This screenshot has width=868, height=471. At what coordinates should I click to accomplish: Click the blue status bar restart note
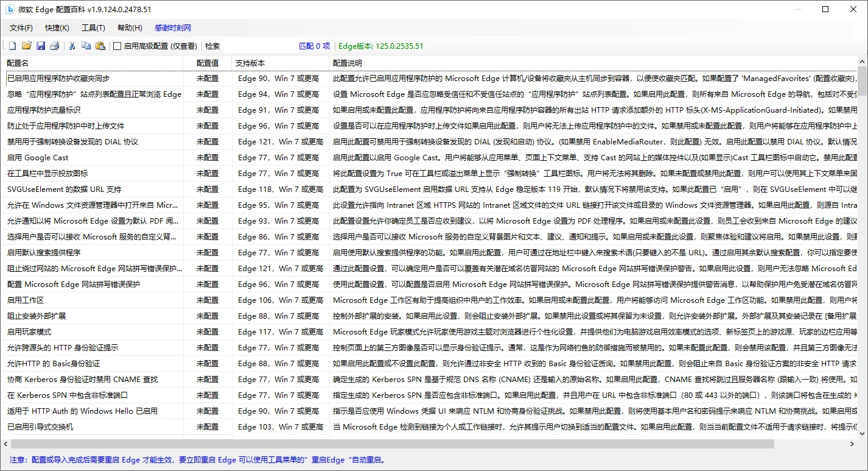[x=198, y=460]
